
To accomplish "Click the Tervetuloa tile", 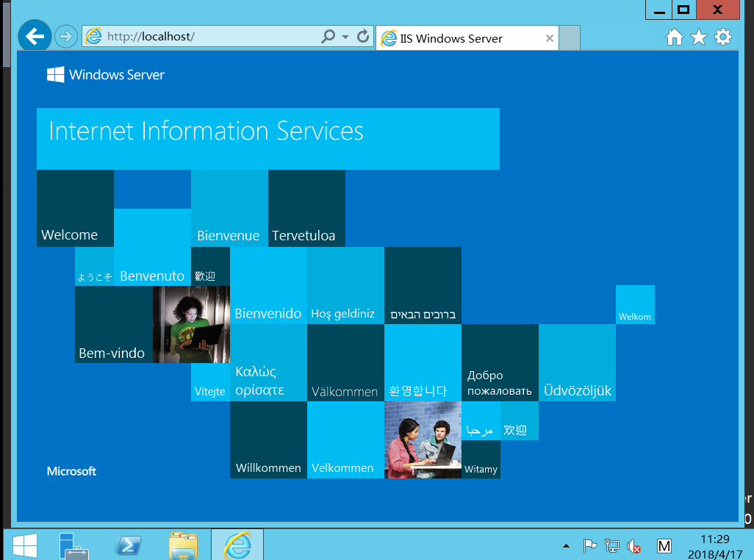I will coord(306,209).
